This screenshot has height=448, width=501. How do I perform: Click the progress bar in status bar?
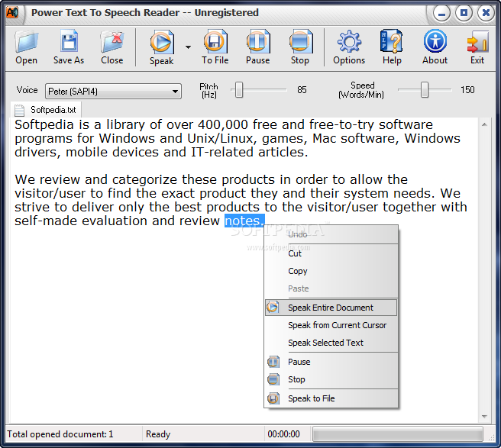398,434
